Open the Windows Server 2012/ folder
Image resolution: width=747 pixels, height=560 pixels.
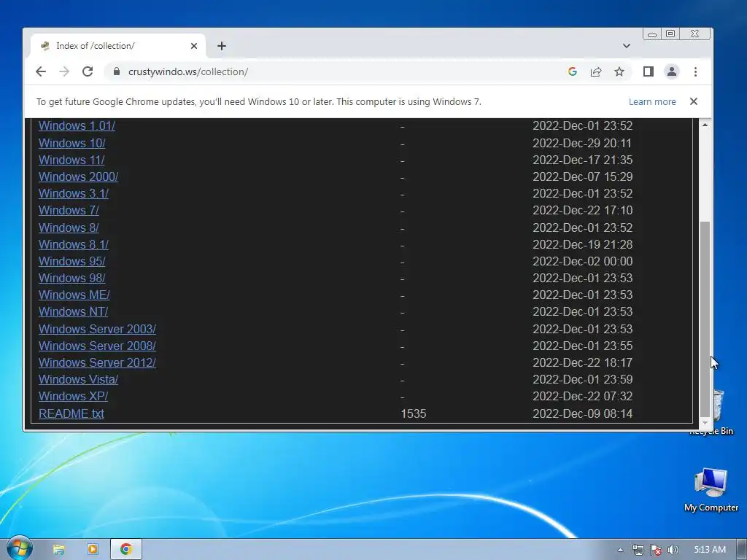97,362
